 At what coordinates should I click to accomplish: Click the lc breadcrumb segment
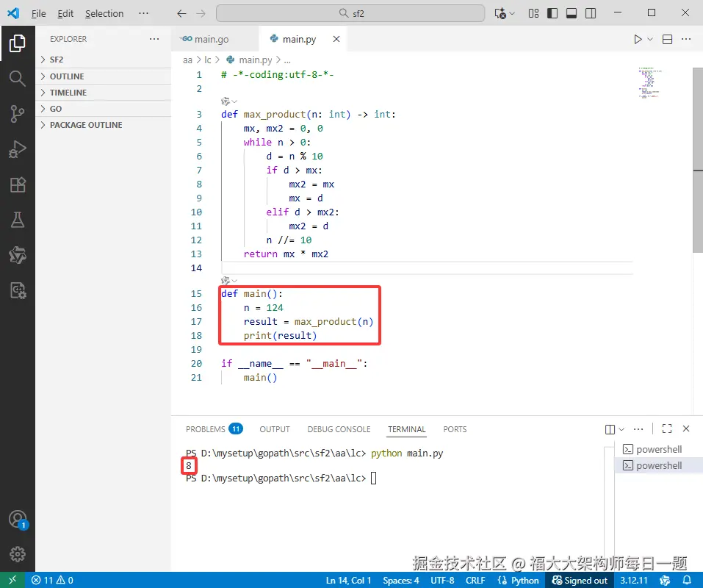pos(208,60)
